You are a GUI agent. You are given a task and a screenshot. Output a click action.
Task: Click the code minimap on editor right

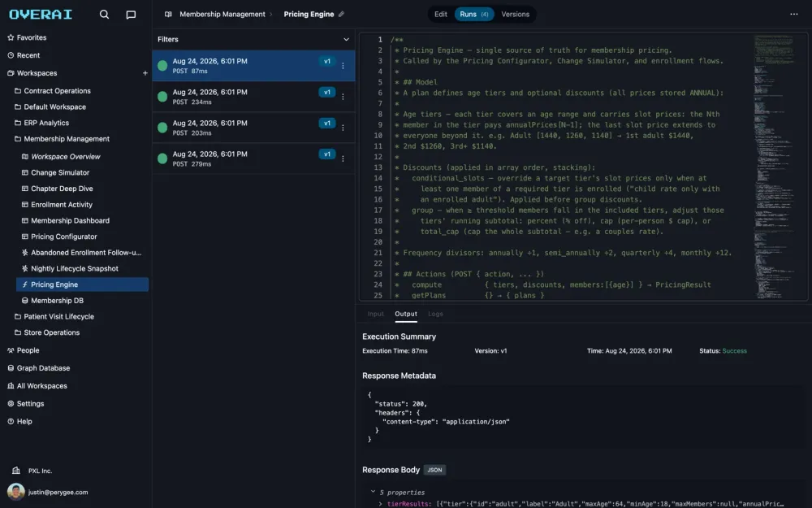tap(775, 166)
